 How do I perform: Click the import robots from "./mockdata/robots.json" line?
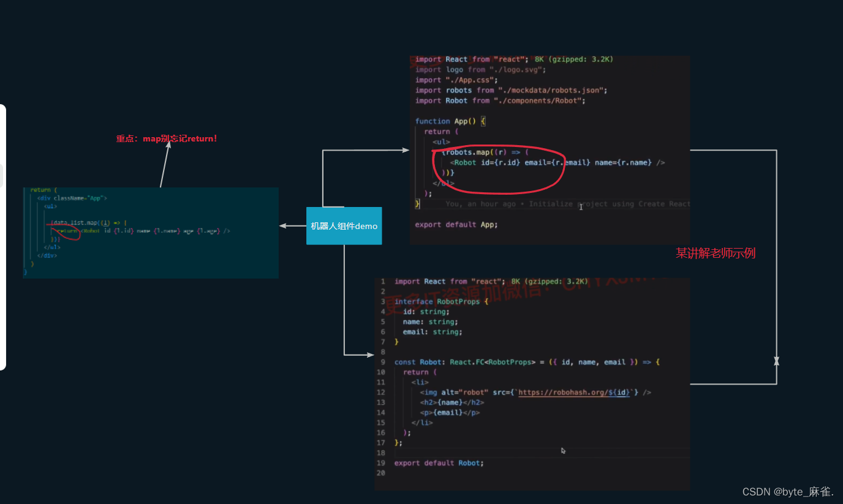click(x=511, y=91)
